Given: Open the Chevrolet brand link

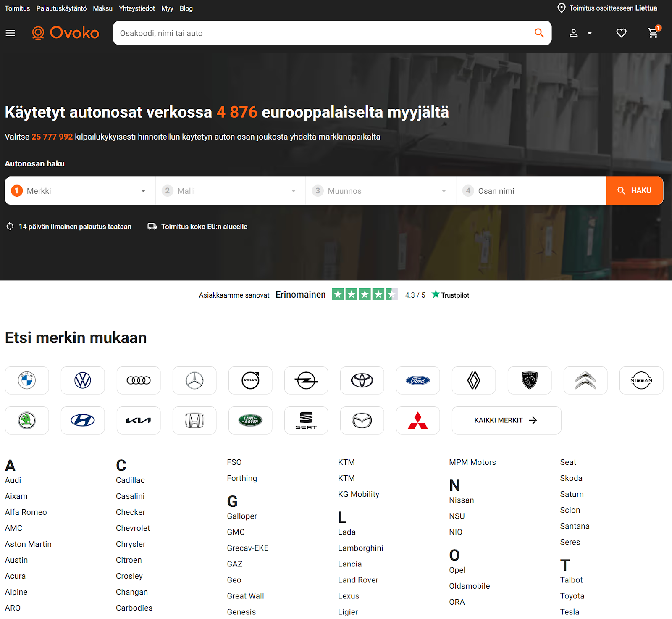Looking at the screenshot, I should tap(133, 528).
